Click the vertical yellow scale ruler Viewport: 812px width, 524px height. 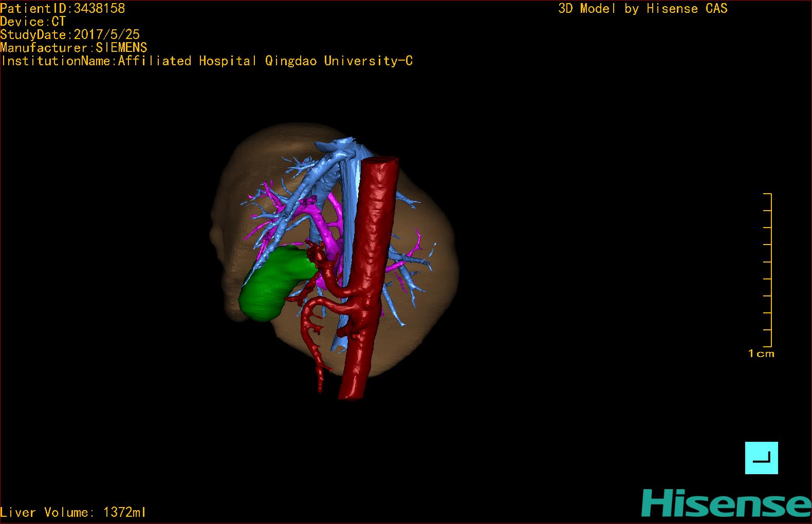pos(768,270)
